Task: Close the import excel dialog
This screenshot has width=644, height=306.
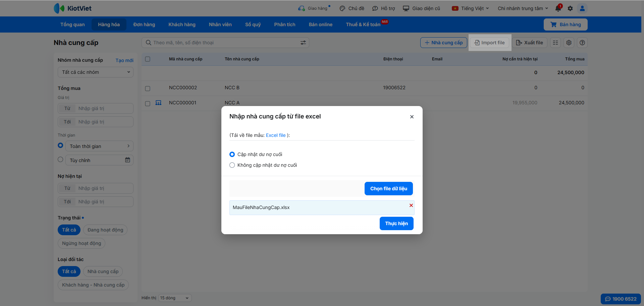Action: click(412, 117)
